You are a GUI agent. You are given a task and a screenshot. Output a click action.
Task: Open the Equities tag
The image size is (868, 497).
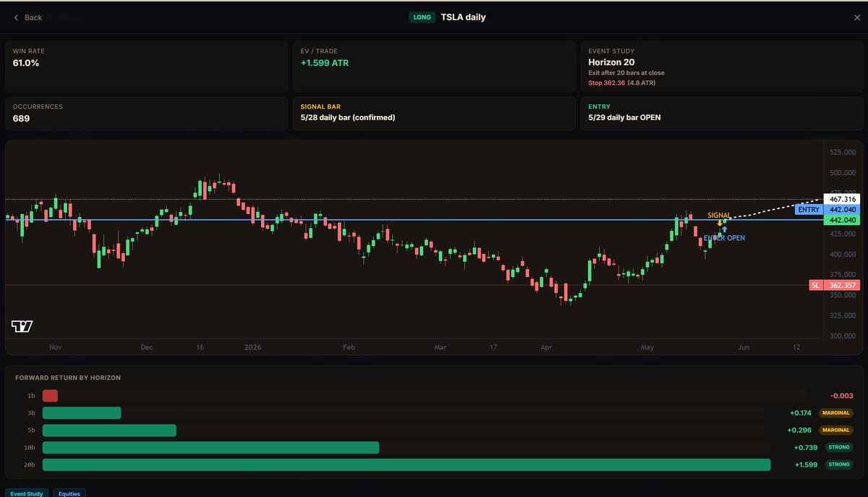tap(69, 493)
